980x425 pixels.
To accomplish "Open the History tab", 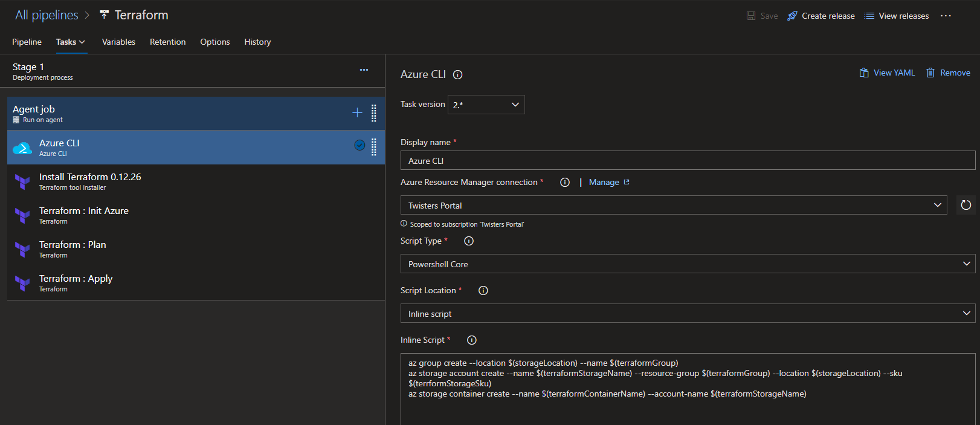I will coord(257,42).
